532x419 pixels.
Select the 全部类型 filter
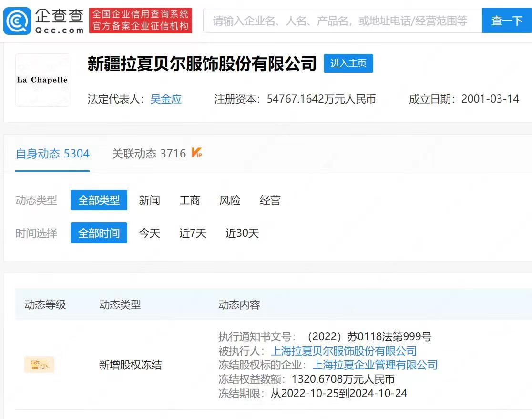tap(99, 200)
